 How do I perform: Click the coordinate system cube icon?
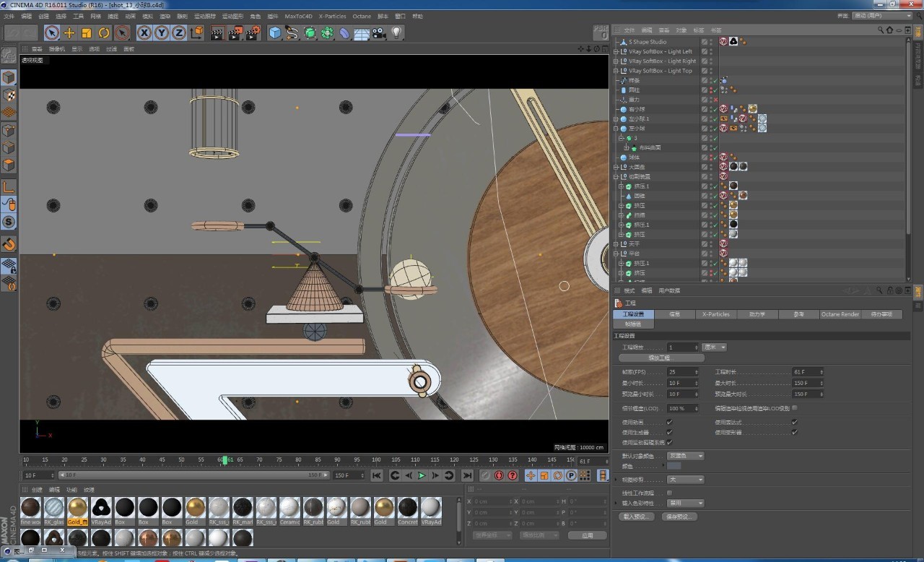click(196, 33)
